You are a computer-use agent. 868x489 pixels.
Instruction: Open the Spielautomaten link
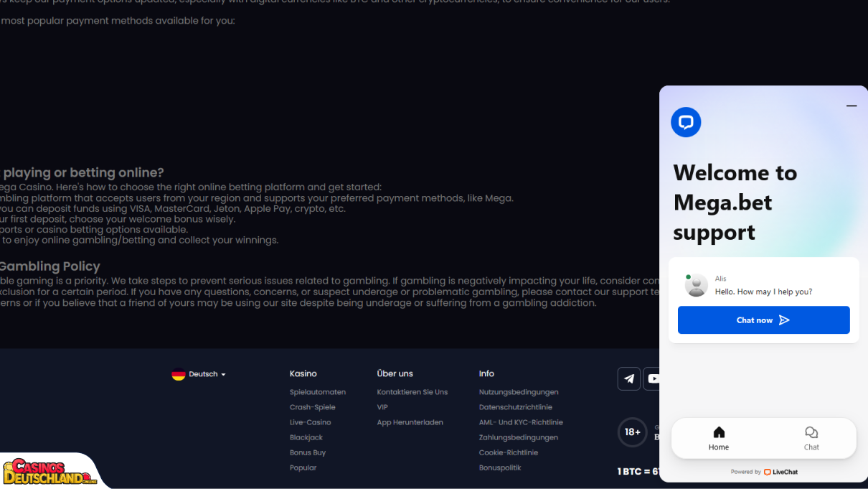(318, 392)
